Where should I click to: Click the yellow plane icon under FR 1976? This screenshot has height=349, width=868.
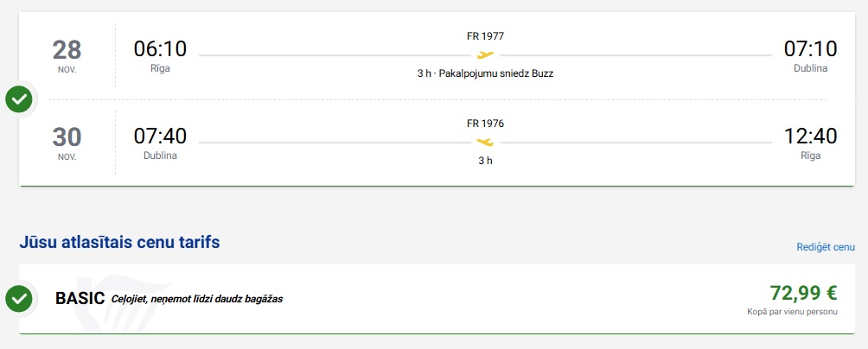pyautogui.click(x=485, y=142)
